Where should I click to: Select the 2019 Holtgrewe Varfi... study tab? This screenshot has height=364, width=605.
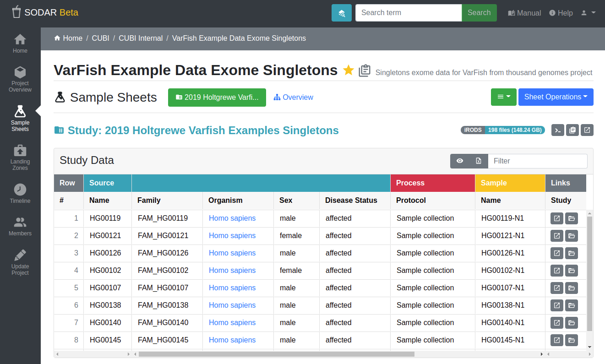pyautogui.click(x=217, y=98)
